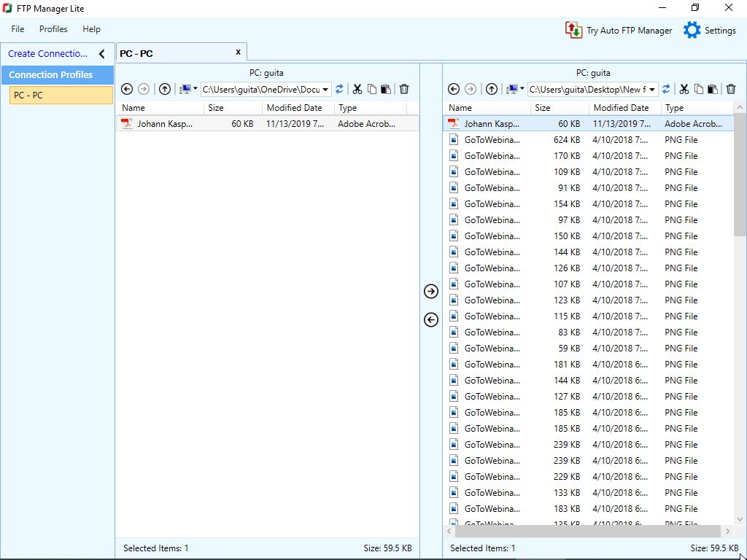Paste into left pane folder
747x560 pixels.
click(x=386, y=89)
